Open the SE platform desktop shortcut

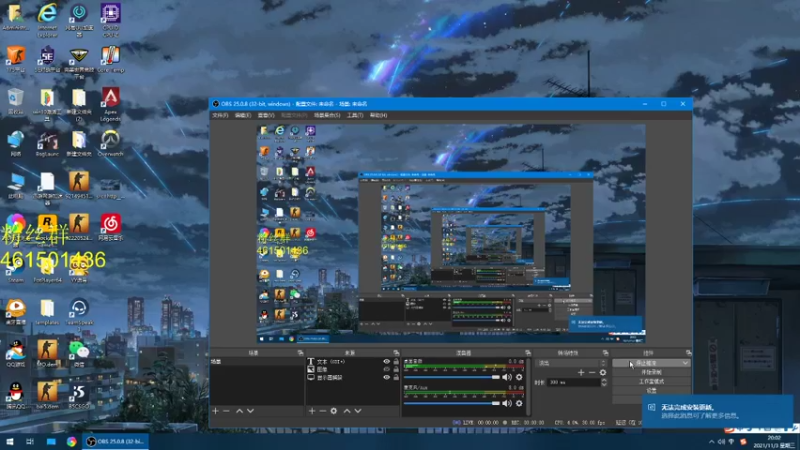[x=47, y=60]
